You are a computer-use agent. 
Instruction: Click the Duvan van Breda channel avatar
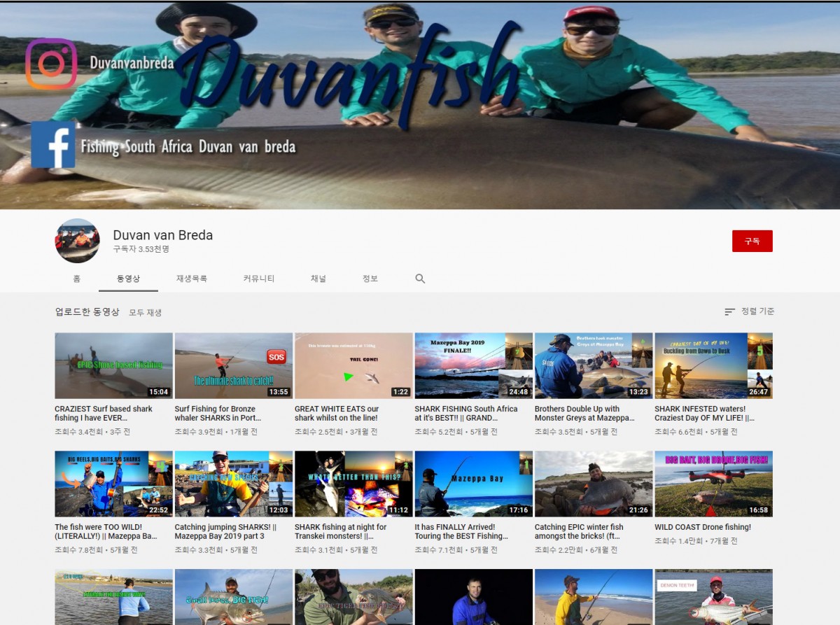point(77,241)
